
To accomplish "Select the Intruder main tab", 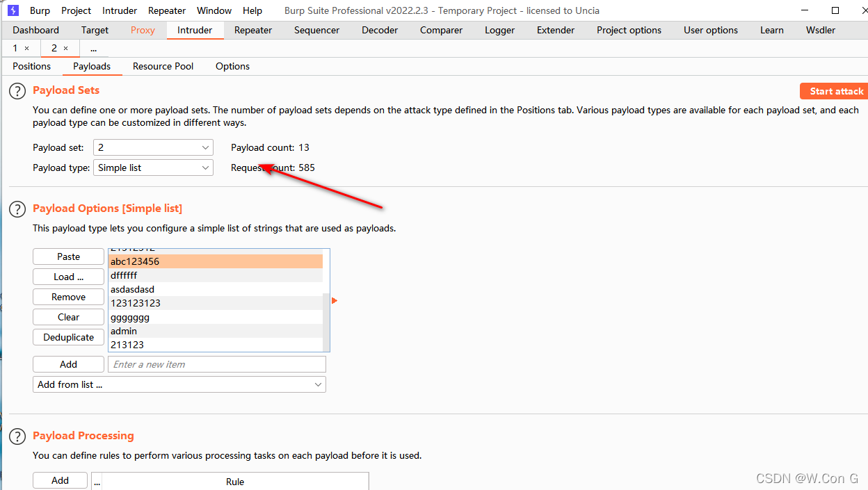I will 195,30.
